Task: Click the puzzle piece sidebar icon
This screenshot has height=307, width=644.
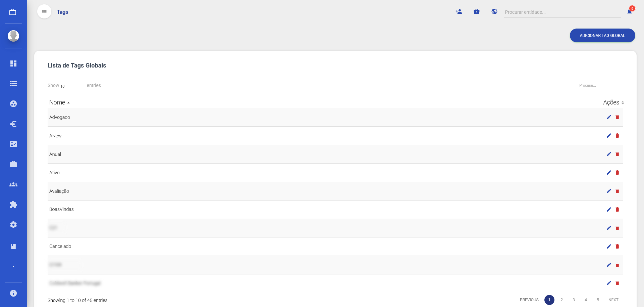Action: [x=13, y=205]
